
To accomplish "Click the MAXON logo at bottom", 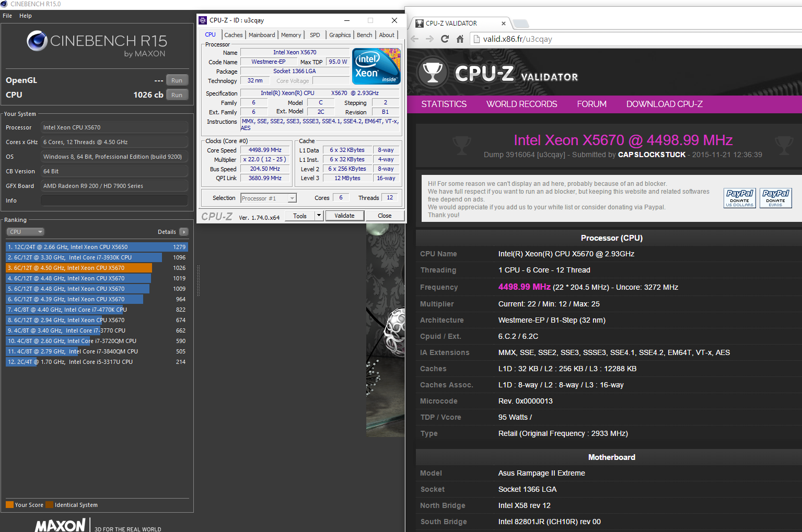I will 60,525.
